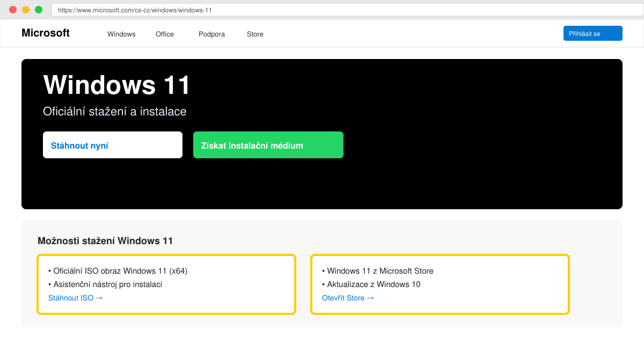Open the Windows navigation menu item
This screenshot has width=644, height=338.
121,34
